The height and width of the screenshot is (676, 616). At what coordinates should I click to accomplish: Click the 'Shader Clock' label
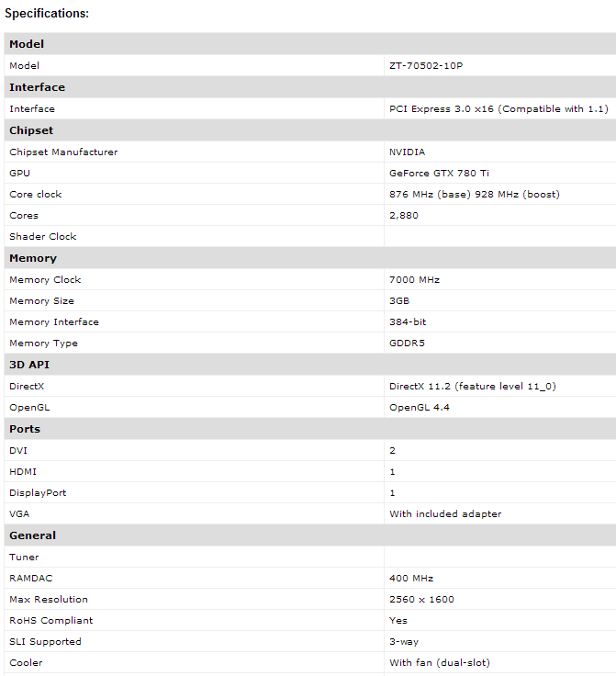(x=42, y=236)
